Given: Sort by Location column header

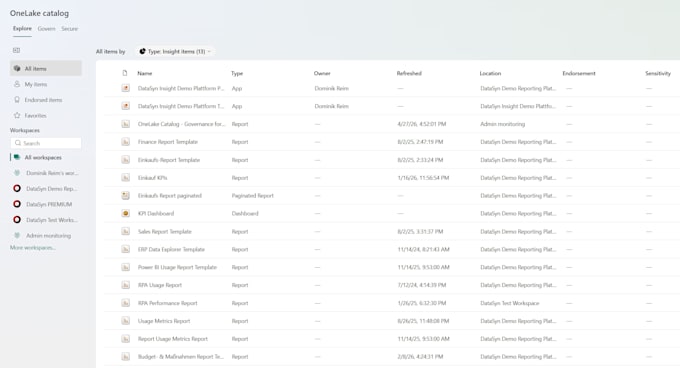Looking at the screenshot, I should coord(490,73).
